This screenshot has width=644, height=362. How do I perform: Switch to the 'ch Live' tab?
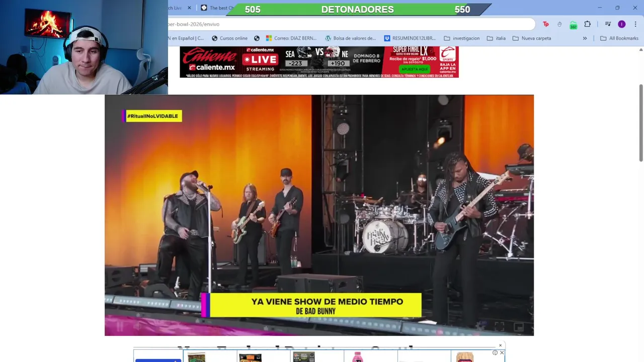pyautogui.click(x=175, y=8)
